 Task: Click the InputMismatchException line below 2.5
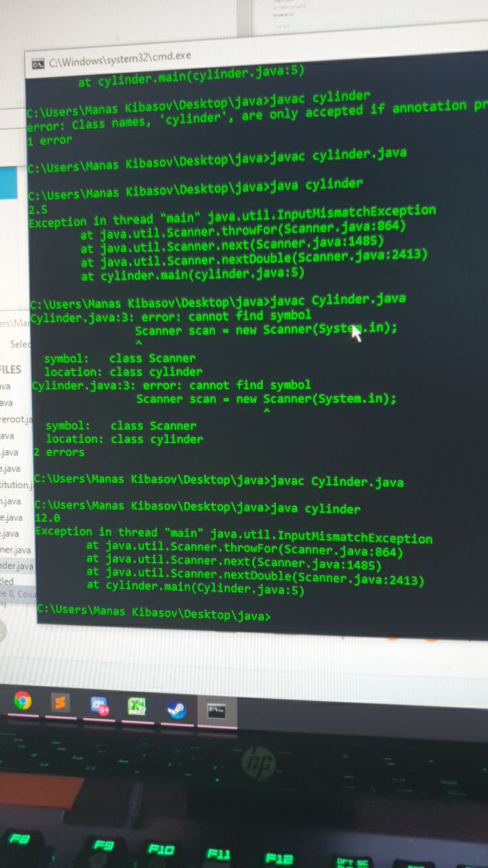click(x=232, y=216)
